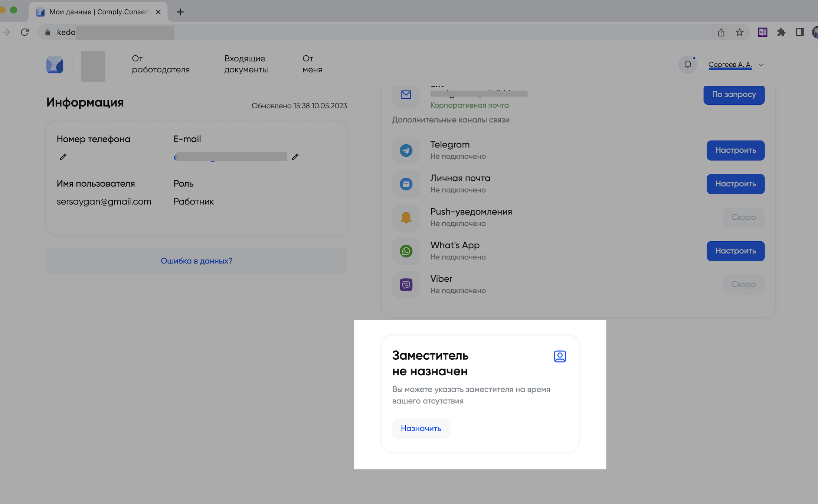This screenshot has height=504, width=818.
Task: Click the Comply.Consent logo in header
Action: [55, 65]
